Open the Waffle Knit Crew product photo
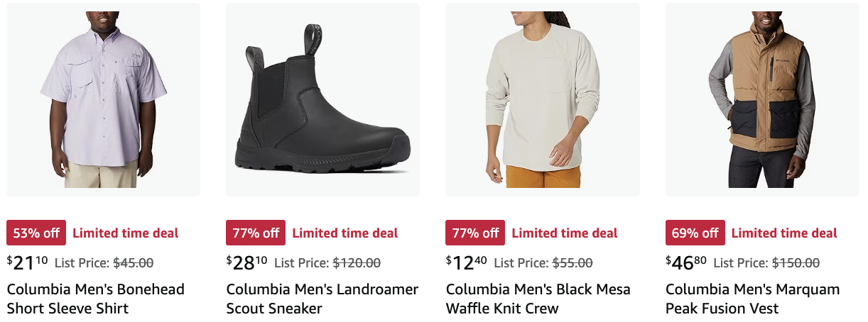 (x=542, y=99)
